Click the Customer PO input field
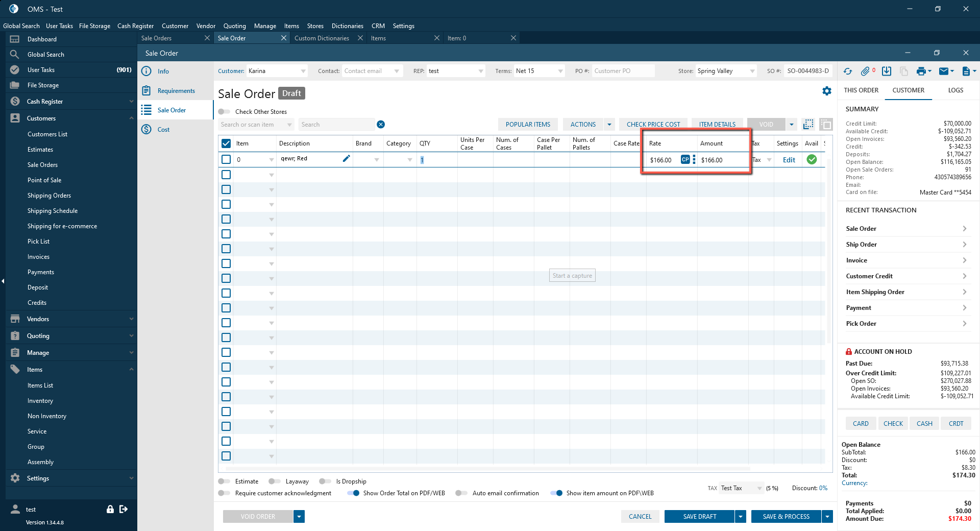 (623, 71)
